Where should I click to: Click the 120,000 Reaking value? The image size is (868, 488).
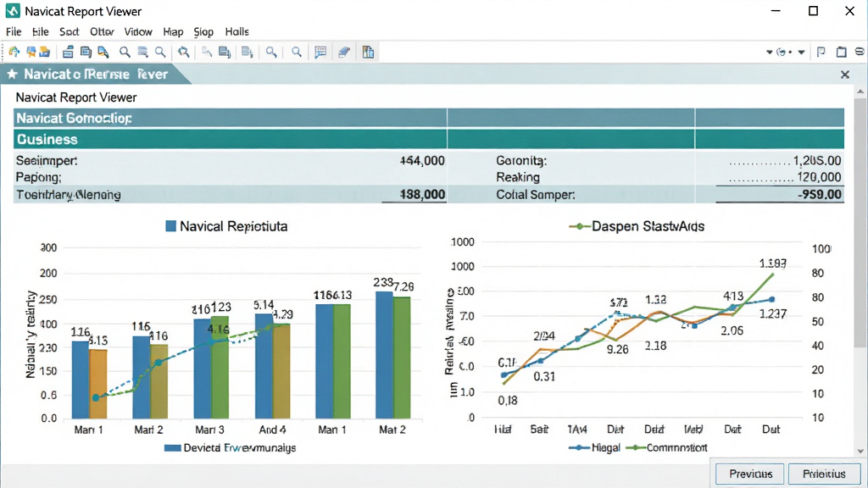click(819, 177)
